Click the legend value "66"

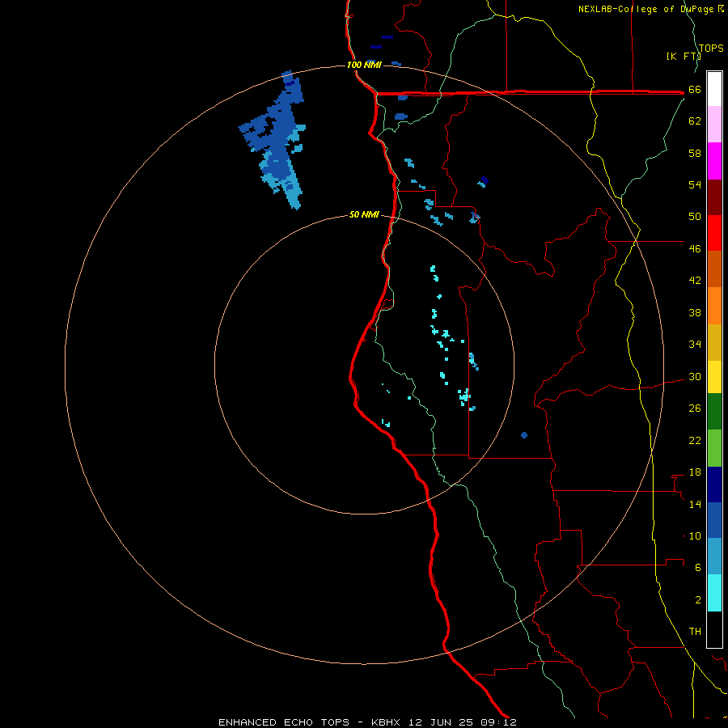click(695, 89)
